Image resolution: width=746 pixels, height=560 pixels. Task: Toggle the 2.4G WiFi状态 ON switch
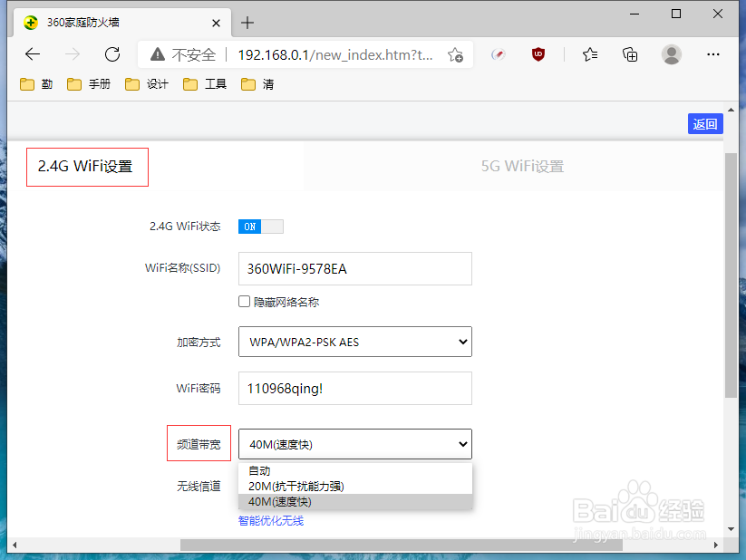(x=261, y=227)
